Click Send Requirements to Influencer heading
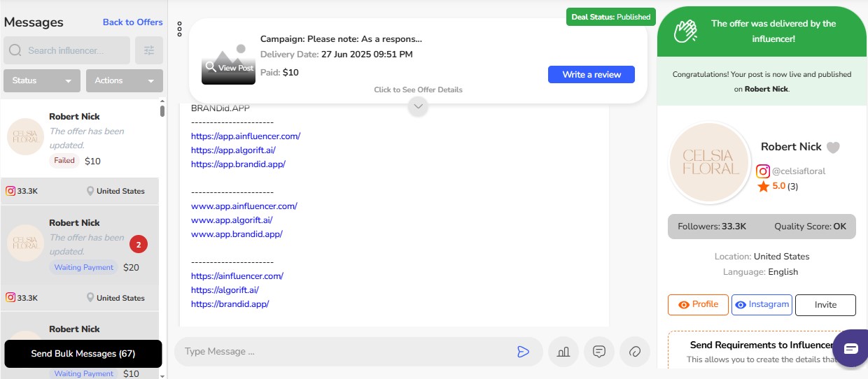868x379 pixels. pos(762,345)
